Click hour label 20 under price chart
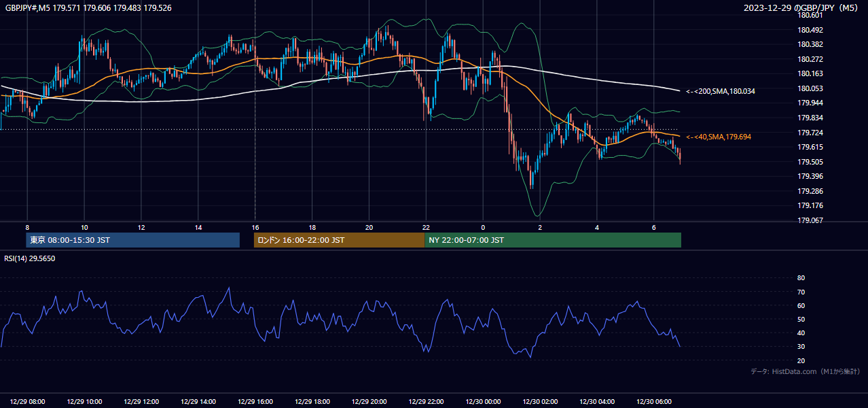Viewport: 868px width, 408px height. pyautogui.click(x=369, y=227)
